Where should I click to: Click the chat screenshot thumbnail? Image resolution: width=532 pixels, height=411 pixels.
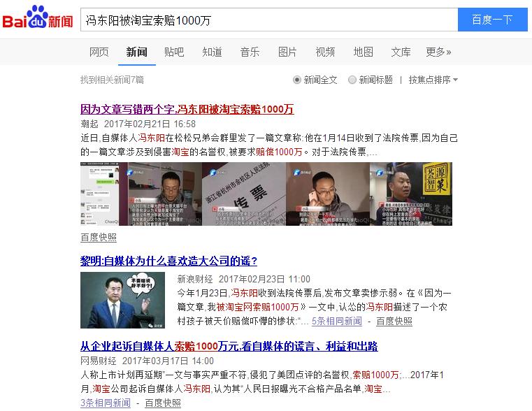(x=100, y=194)
